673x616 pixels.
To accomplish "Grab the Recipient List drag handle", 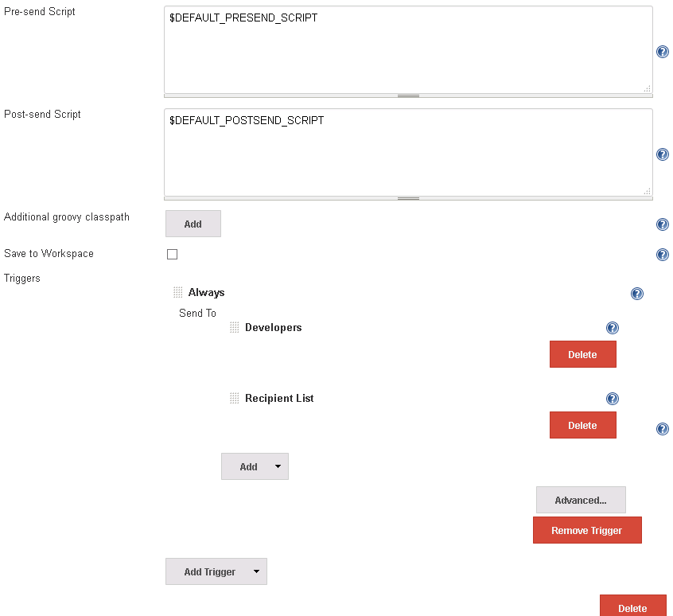I will (235, 399).
